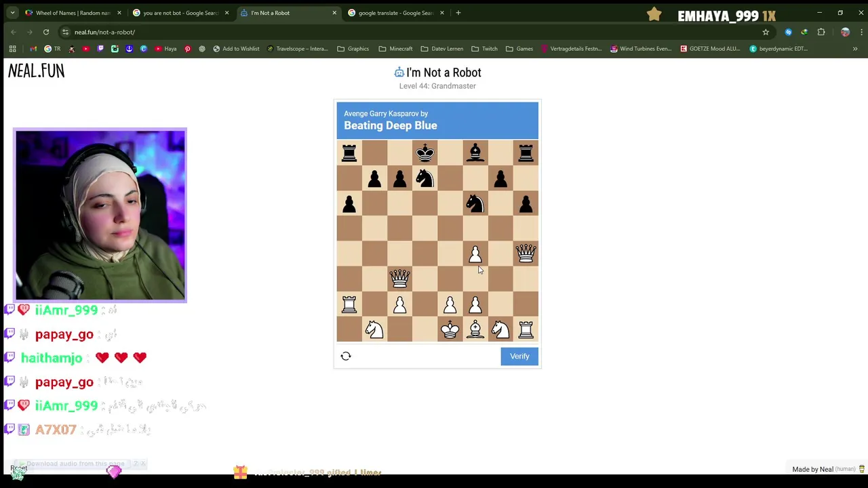The image size is (868, 488).
Task: Click the black knight on f6
Action: (x=475, y=203)
